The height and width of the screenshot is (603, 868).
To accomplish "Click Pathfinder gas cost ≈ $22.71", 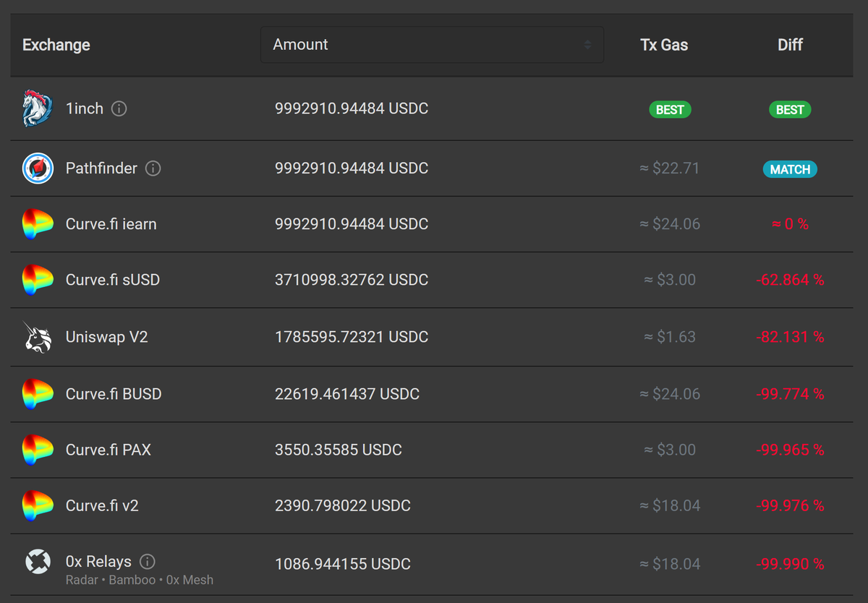I will pyautogui.click(x=670, y=168).
